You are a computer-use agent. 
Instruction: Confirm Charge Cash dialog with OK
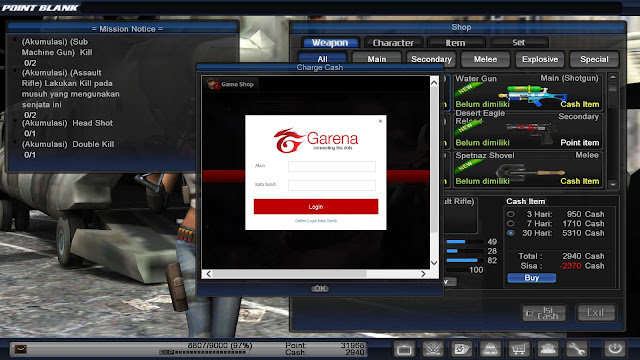pos(320,289)
